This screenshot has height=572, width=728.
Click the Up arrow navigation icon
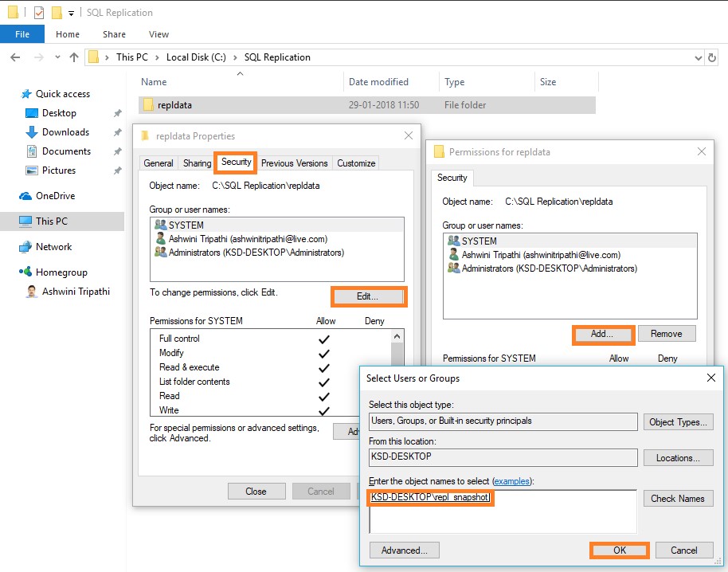point(74,57)
